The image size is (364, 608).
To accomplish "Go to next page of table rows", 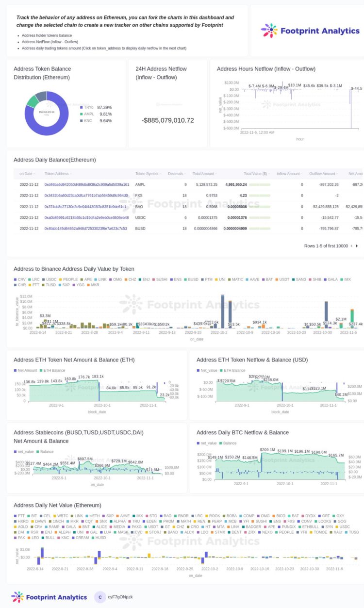I will point(357,246).
